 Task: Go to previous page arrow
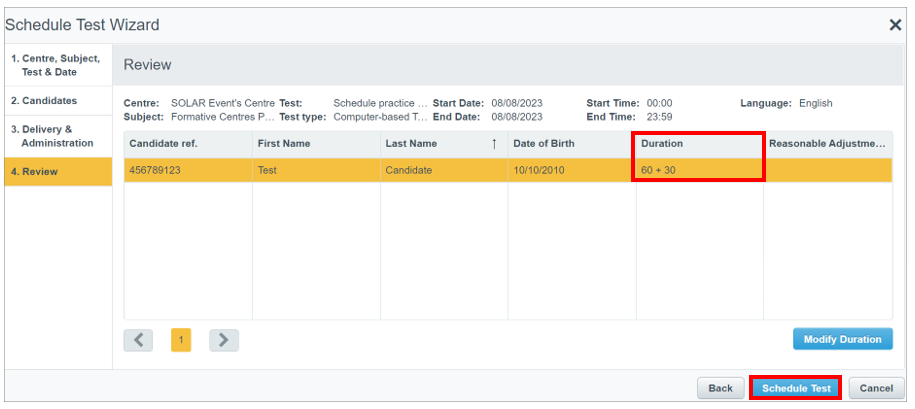(x=139, y=340)
